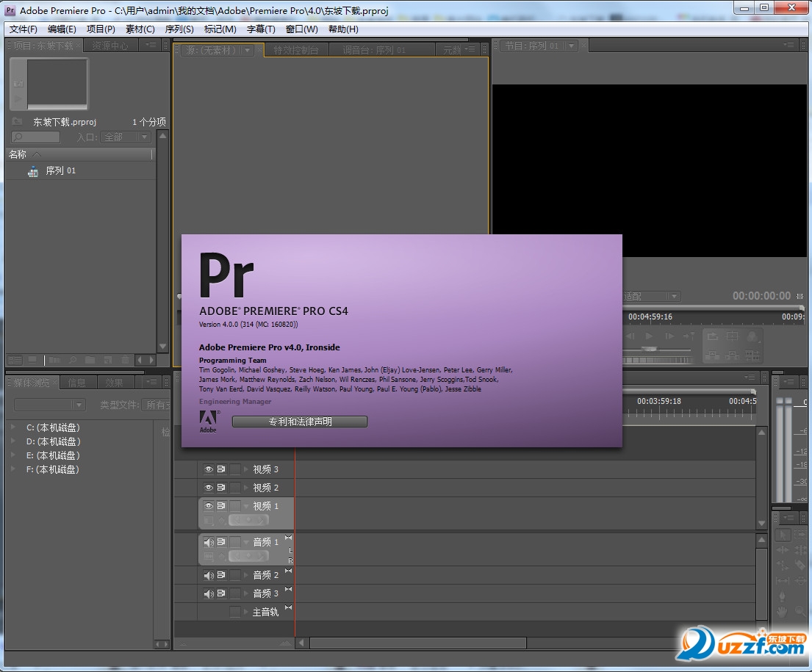Switch Project panel to icon view
The height and width of the screenshot is (672, 812).
point(32,360)
